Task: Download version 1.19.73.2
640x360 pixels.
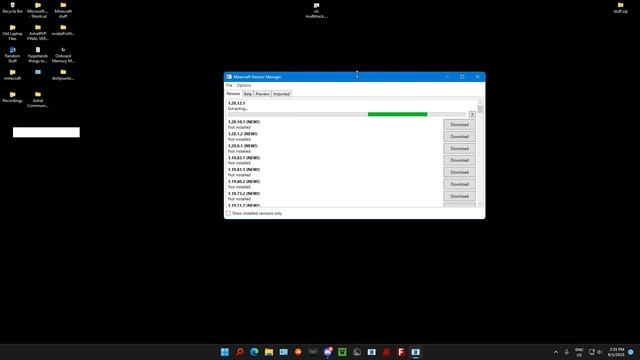Action: 459,196
